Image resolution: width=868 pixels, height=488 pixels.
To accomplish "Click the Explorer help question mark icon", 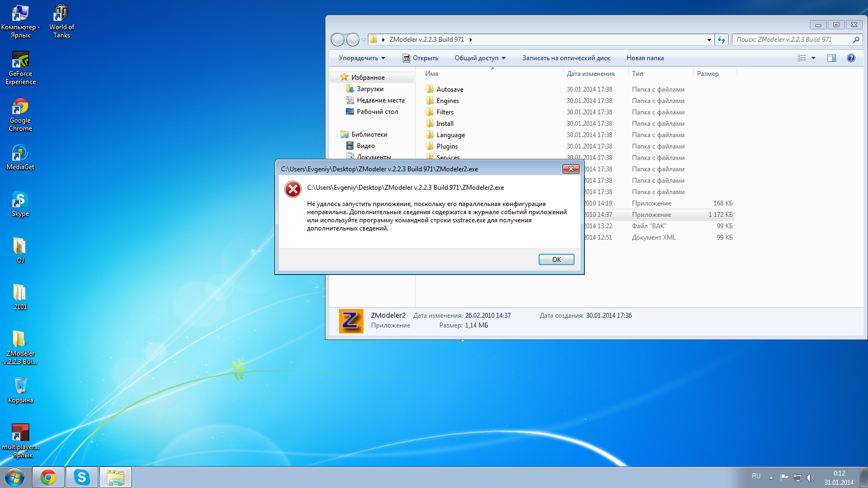I will coord(851,58).
